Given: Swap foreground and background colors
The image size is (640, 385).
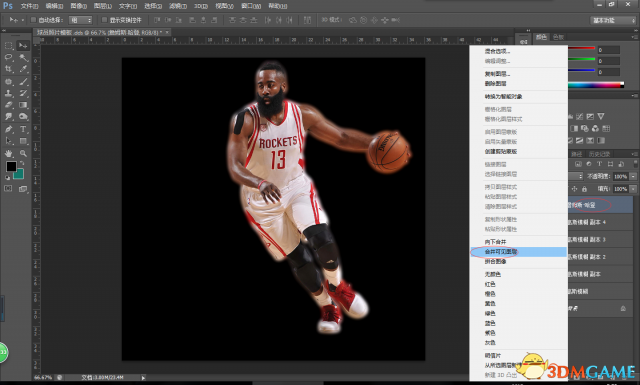Looking at the screenshot, I should coord(22,163).
